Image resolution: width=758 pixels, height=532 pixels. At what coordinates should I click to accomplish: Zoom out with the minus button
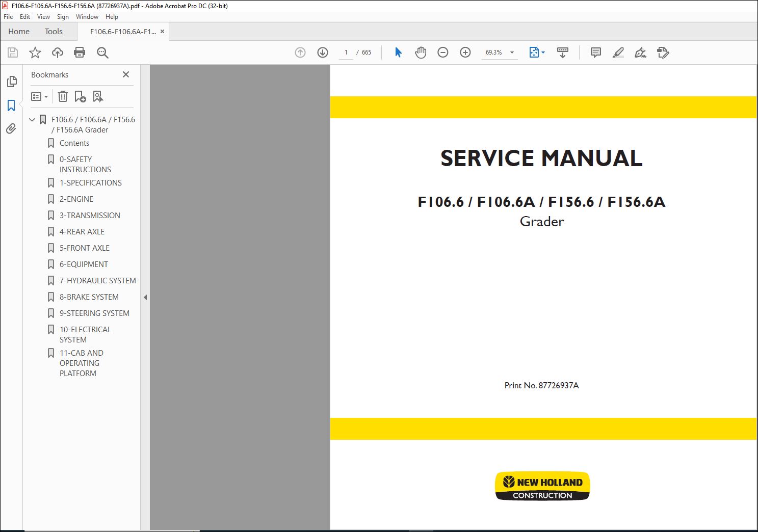click(443, 52)
